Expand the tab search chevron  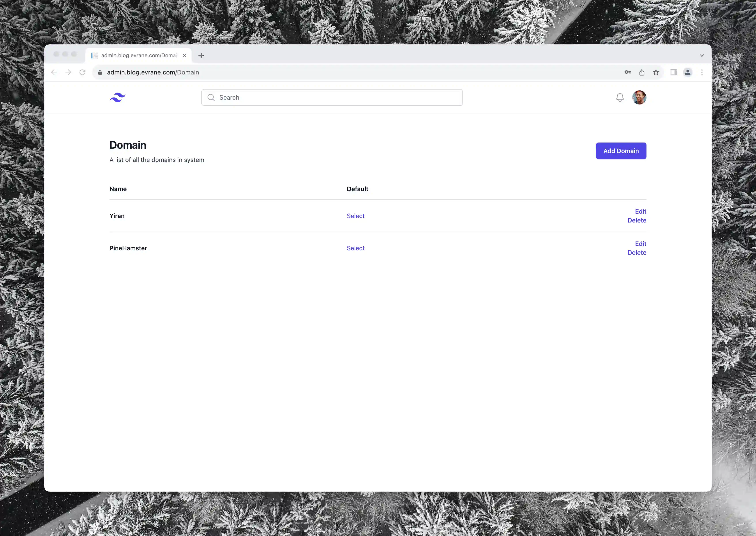[702, 55]
